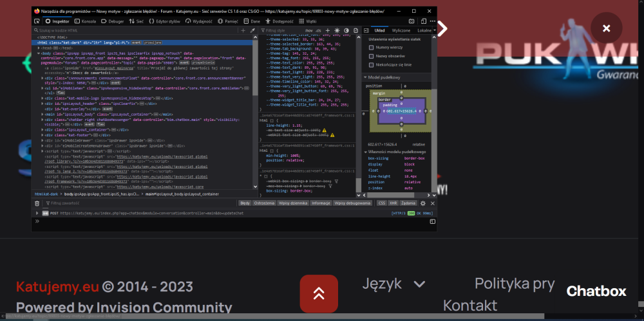
Task: Open the Sieć network tab
Action: [x=137, y=21]
